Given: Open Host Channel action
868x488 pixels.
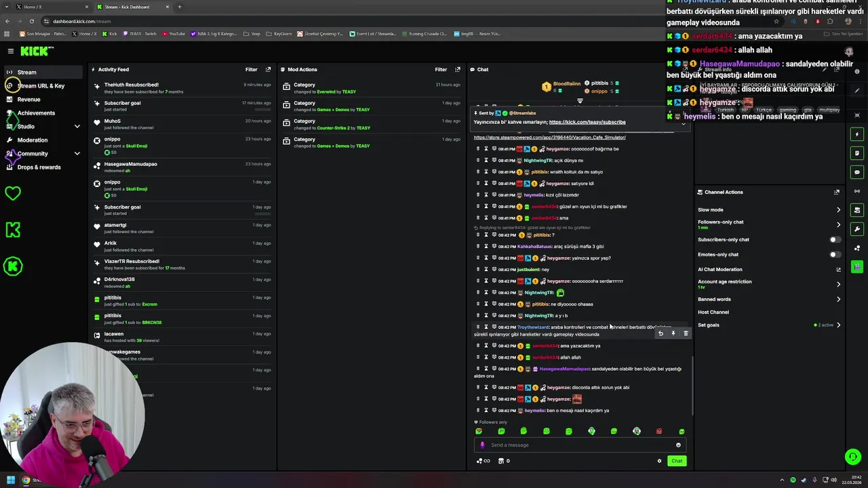Looking at the screenshot, I should click(713, 312).
